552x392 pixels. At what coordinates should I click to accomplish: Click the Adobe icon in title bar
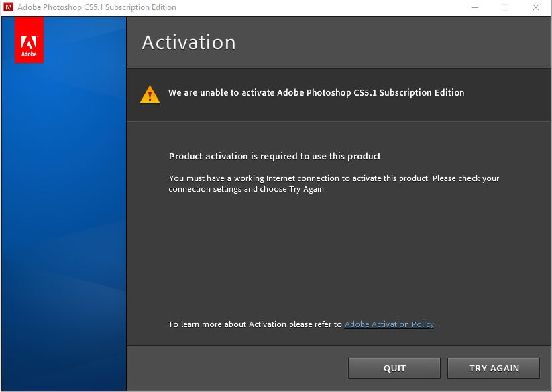click(x=9, y=7)
